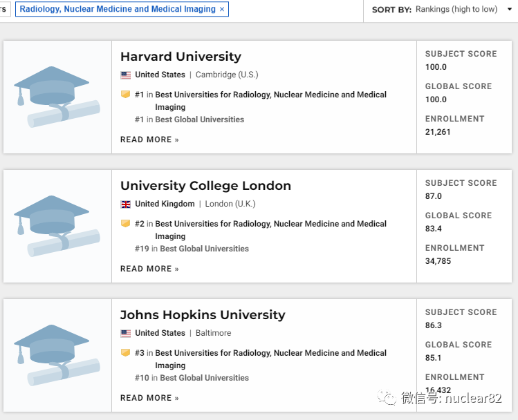518x420 pixels.
Task: Click Johns Hopkins' #3 ranking badge icon
Action: pyautogui.click(x=125, y=353)
